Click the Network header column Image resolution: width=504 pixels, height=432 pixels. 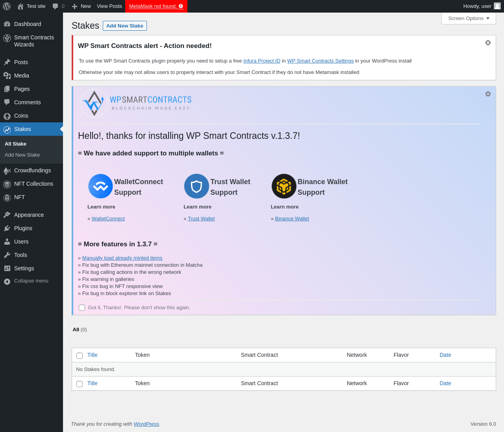[357, 355]
